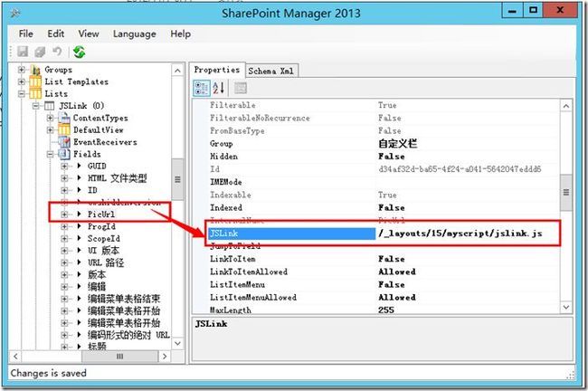Expand the ScopeId field node
588x391 pixels.
pyautogui.click(x=64, y=238)
